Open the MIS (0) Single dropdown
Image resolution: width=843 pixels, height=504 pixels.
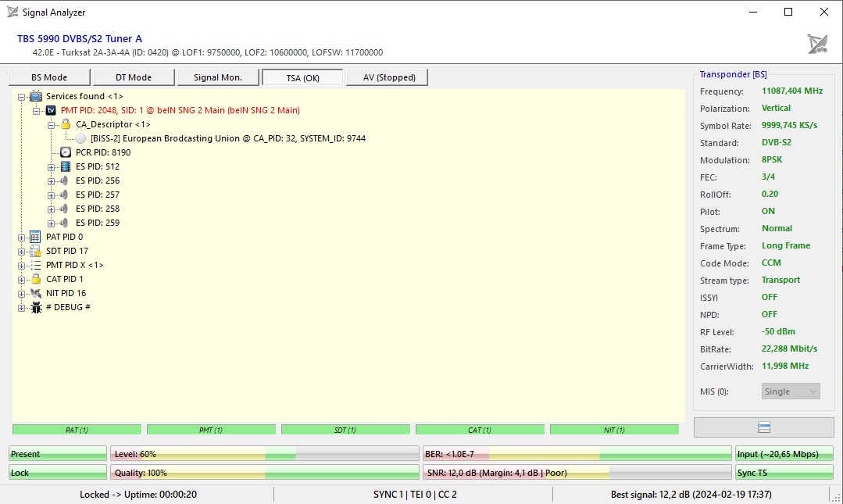click(791, 391)
